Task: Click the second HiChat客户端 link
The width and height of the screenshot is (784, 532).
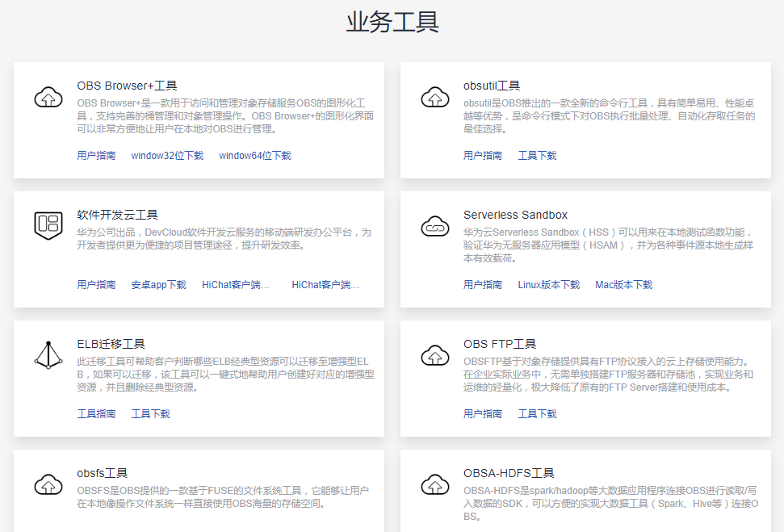Action: [x=325, y=284]
